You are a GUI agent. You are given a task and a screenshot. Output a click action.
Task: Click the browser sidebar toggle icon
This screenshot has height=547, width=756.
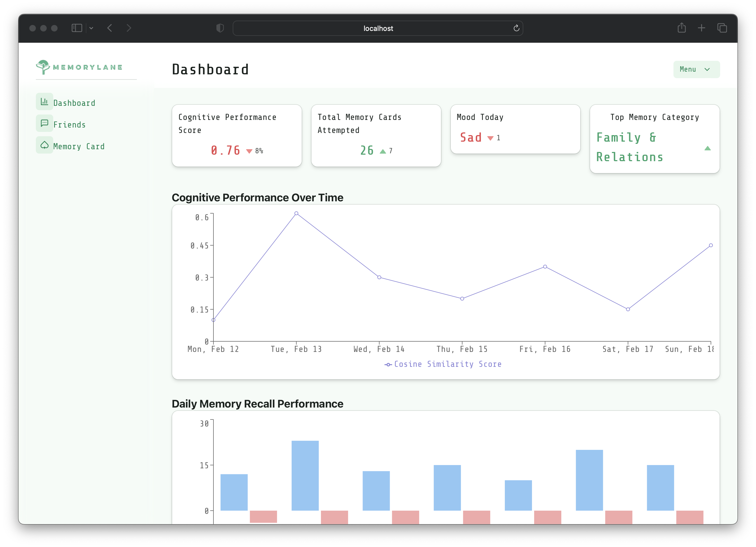pos(77,28)
